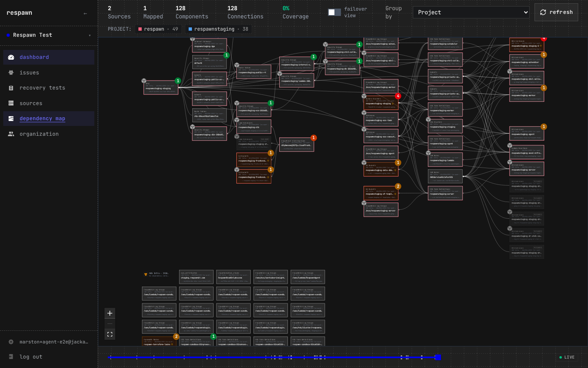This screenshot has height=368, width=588.
Task: Click the respawn logo text
Action: [x=19, y=13]
